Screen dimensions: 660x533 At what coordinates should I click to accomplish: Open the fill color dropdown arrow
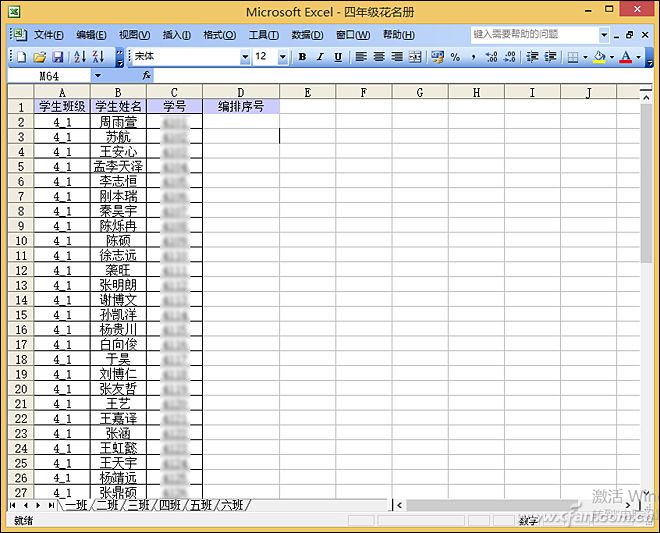pos(612,57)
